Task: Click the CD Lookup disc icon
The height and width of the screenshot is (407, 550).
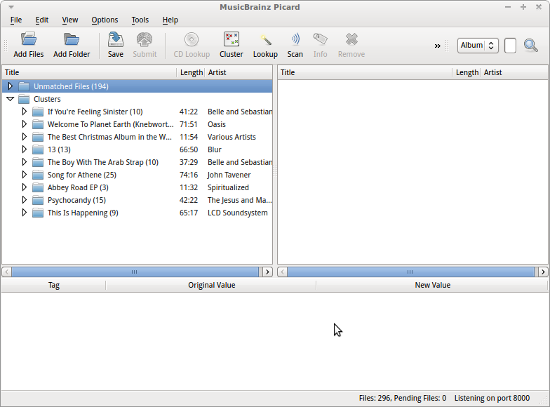Action: click(x=192, y=39)
